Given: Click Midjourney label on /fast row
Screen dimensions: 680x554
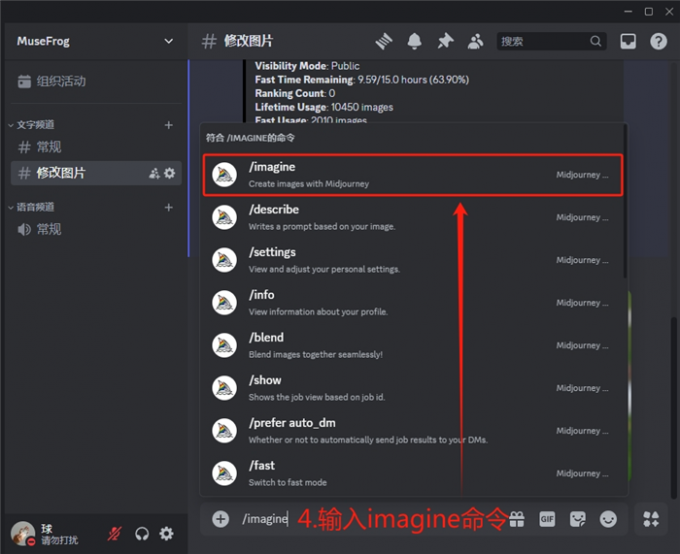Looking at the screenshot, I should coord(582,473).
